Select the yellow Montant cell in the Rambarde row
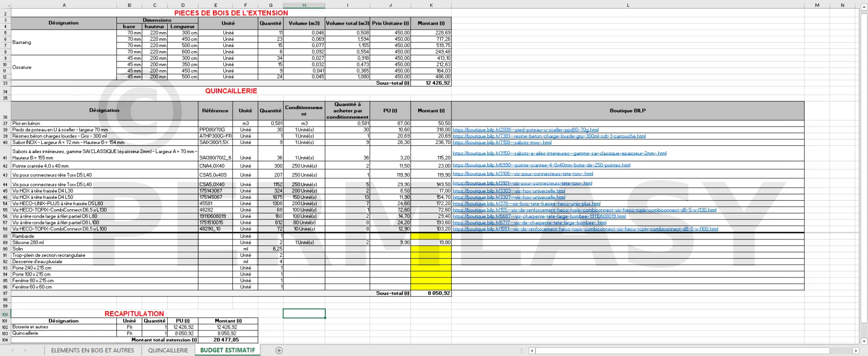The height and width of the screenshot is (356, 868). point(431,236)
